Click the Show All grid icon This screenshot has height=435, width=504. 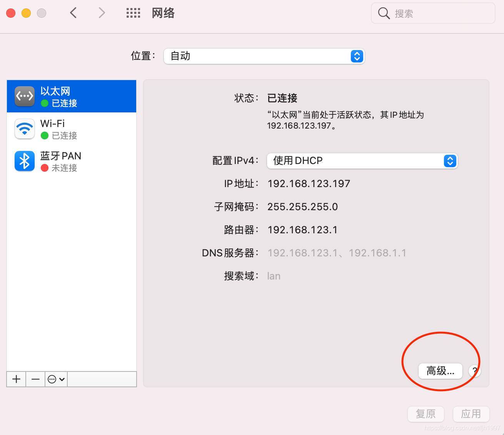point(133,13)
